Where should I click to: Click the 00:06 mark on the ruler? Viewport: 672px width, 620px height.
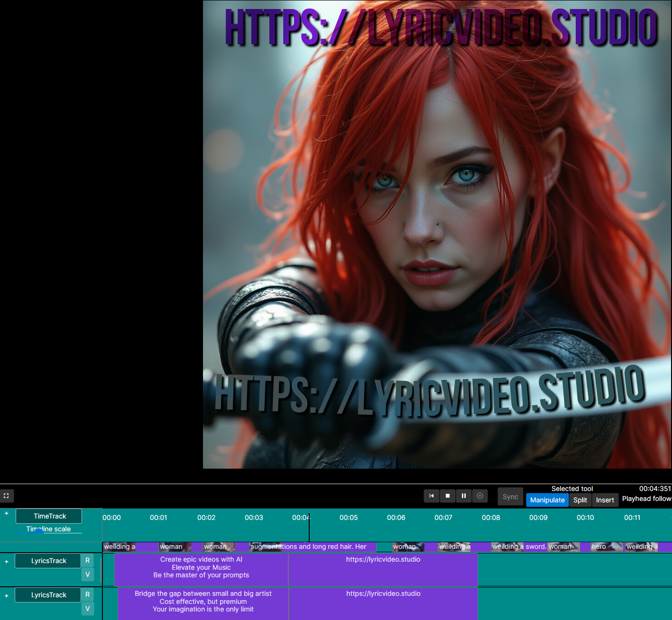pyautogui.click(x=396, y=518)
